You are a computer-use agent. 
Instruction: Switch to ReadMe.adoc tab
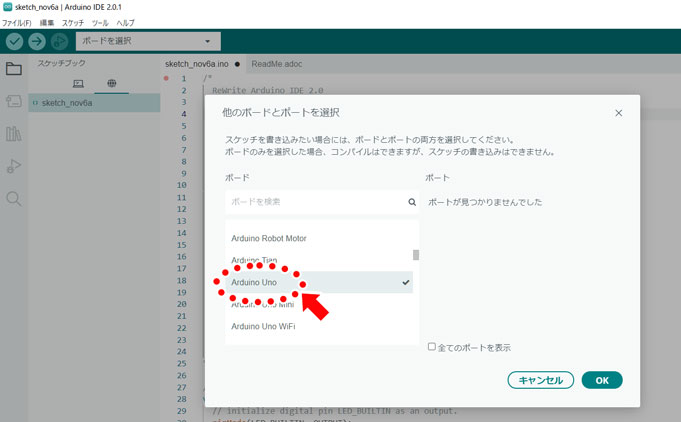[x=277, y=64]
